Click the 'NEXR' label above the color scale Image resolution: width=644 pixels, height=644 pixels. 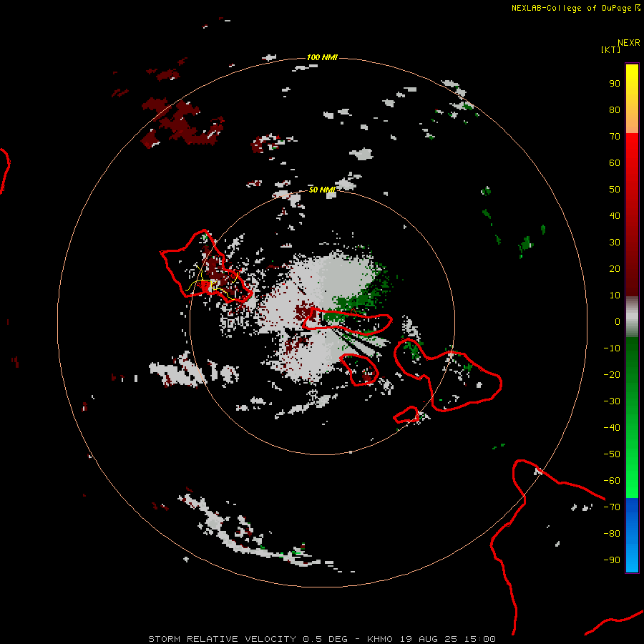tap(629, 43)
